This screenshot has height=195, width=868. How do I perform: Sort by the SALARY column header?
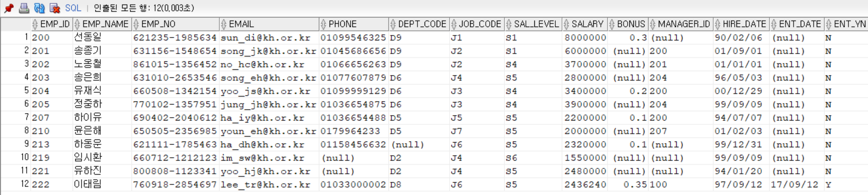[x=584, y=24]
